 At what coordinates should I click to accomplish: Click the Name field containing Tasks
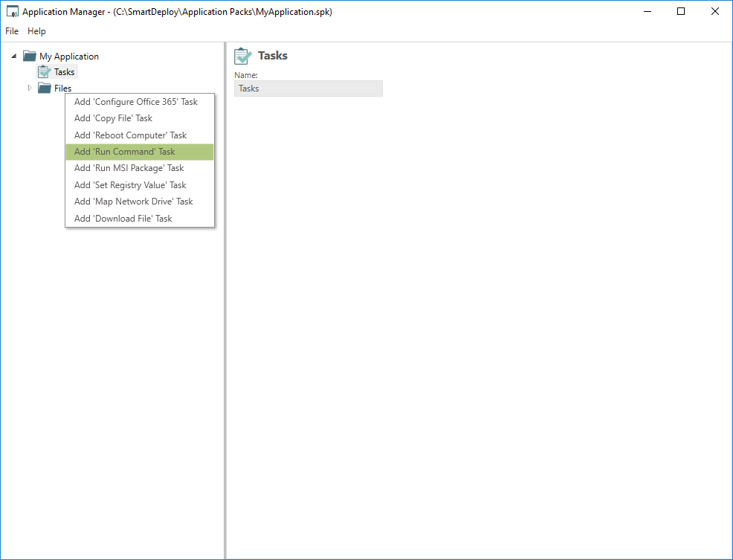coord(309,88)
